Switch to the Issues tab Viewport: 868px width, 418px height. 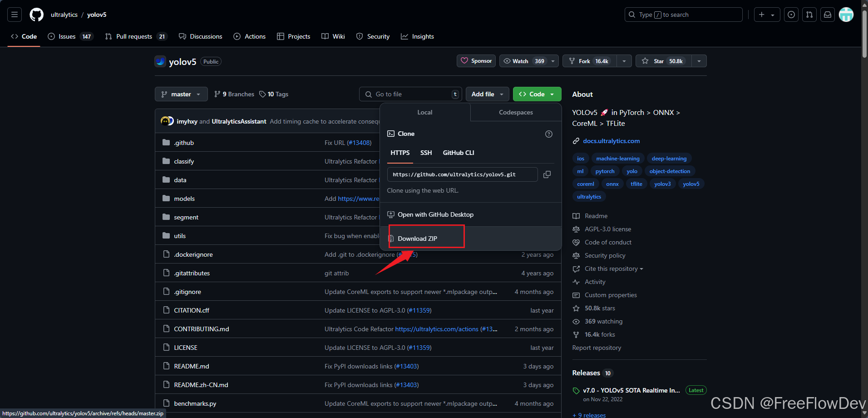(70, 36)
